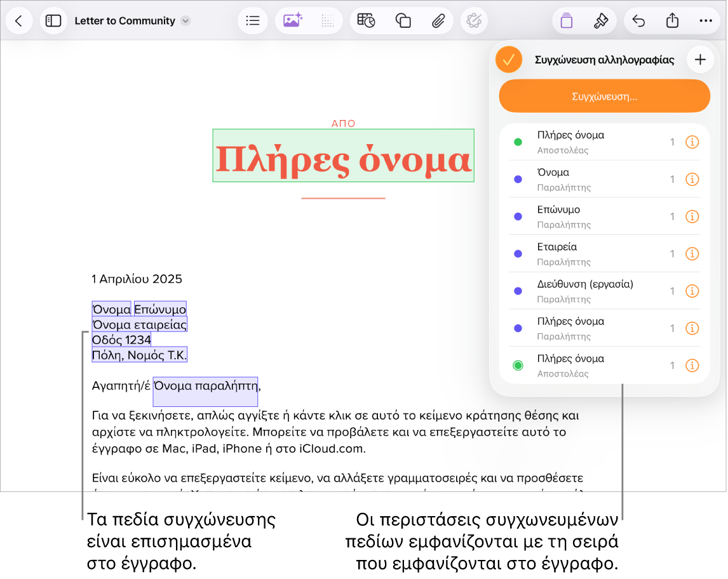Open info for last Πλήρες όνομα Αποστολέας
The image size is (728, 579).
pyautogui.click(x=692, y=366)
